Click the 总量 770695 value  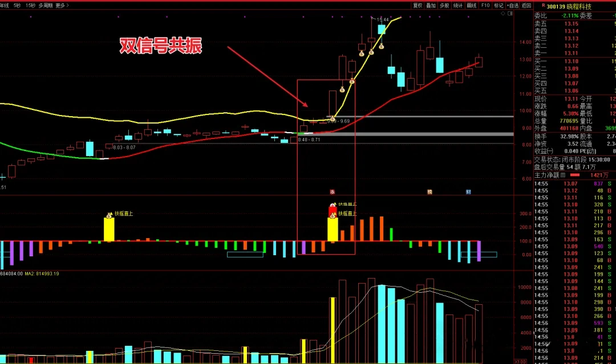(570, 121)
